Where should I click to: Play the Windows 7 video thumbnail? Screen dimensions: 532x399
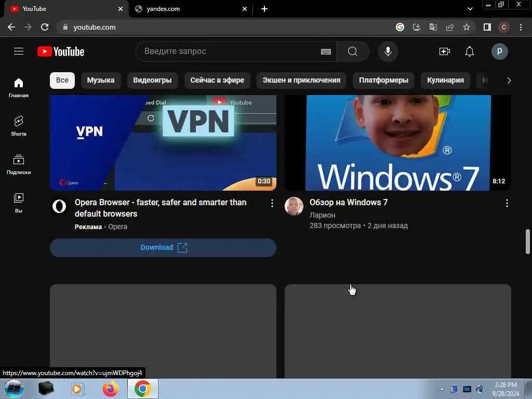tap(397, 142)
